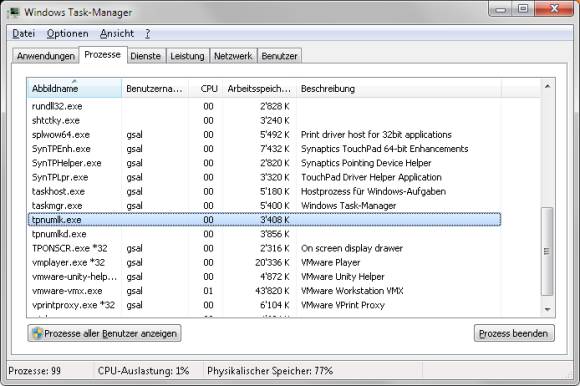Click the CPU value 01 for vmware-vmx.exe
580x386 pixels.
pos(208,291)
